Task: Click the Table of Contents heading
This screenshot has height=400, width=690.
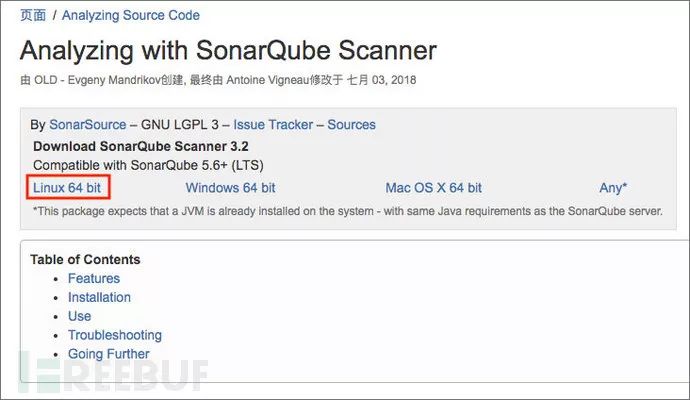Action: [85, 259]
